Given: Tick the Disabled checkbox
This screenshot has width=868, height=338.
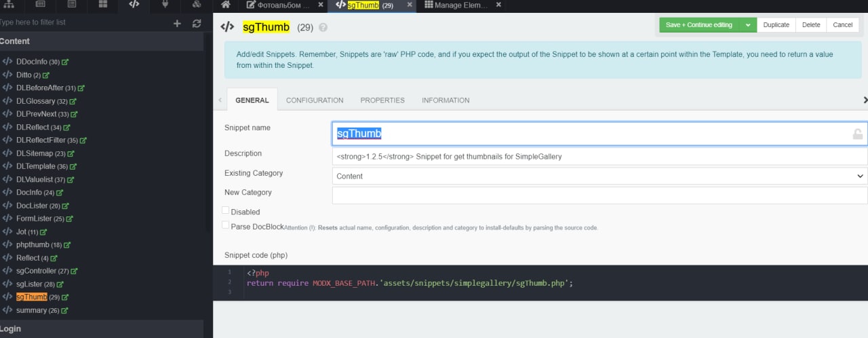Looking at the screenshot, I should point(226,211).
